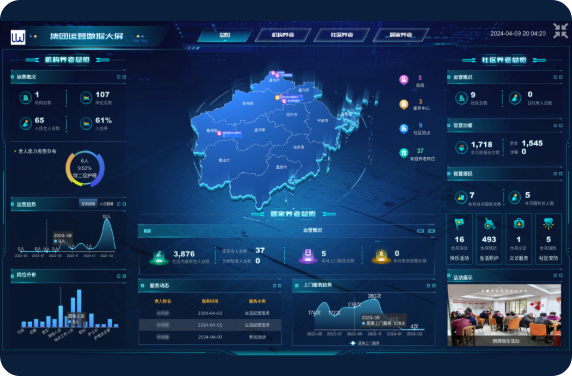The width and height of the screenshot is (572, 376).
Task: Click the rightmost square icon in 智慧助餐 header
Action: click(x=561, y=125)
